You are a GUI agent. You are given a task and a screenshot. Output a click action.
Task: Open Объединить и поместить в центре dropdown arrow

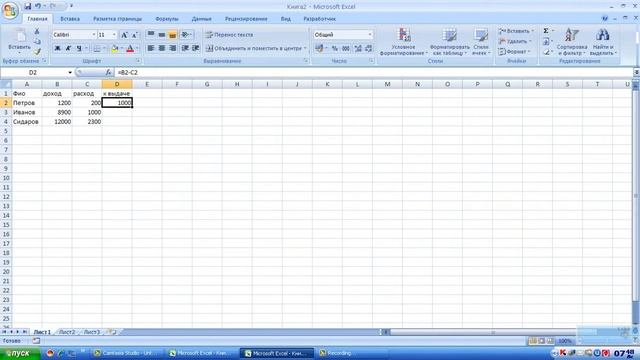(305, 49)
